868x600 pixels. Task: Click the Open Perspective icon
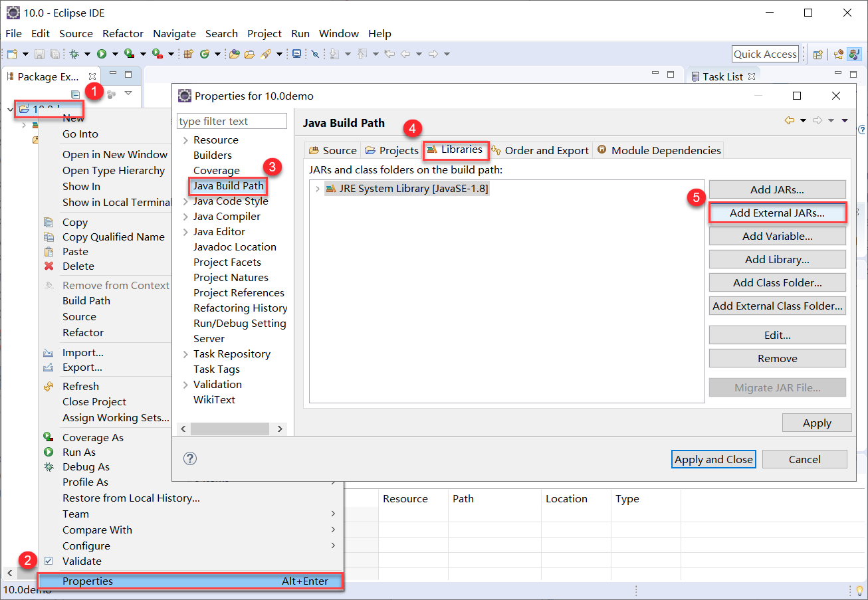[x=818, y=54]
